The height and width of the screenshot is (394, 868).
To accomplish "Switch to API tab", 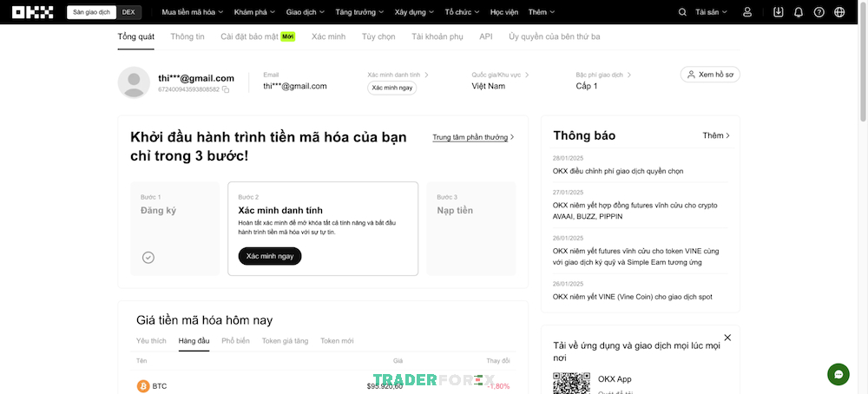I will pos(485,36).
